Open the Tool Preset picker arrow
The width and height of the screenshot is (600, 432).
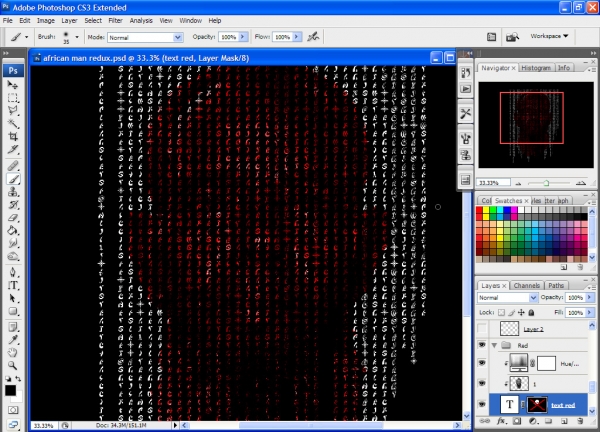pyautogui.click(x=26, y=37)
